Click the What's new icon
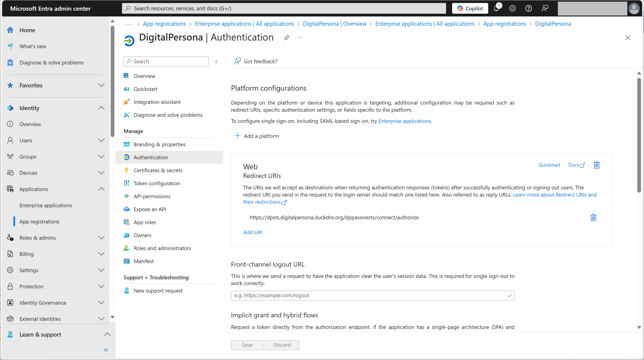 pyautogui.click(x=10, y=46)
